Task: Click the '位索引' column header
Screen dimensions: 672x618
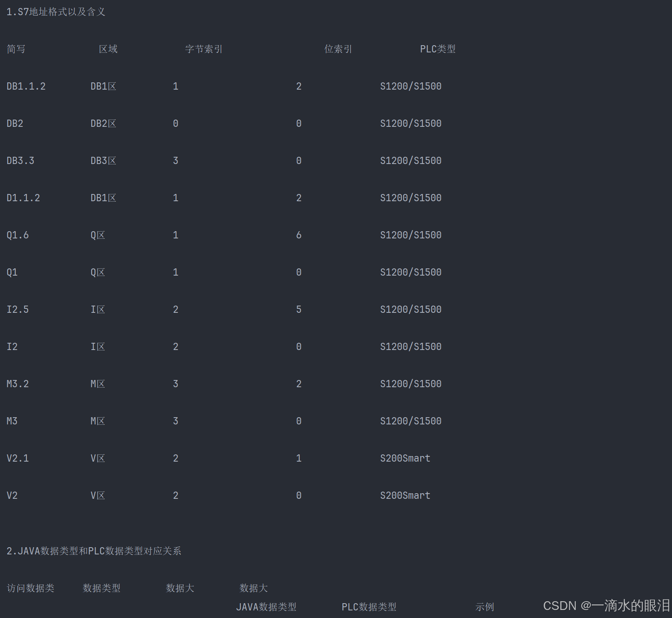Action: tap(338, 49)
